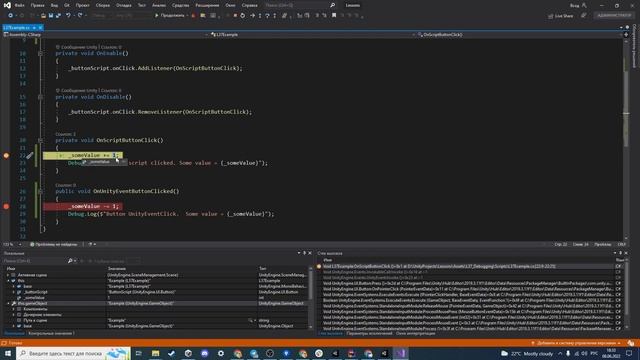
Task: Toggle the breakpoint on line 22
Action: pos(6,156)
